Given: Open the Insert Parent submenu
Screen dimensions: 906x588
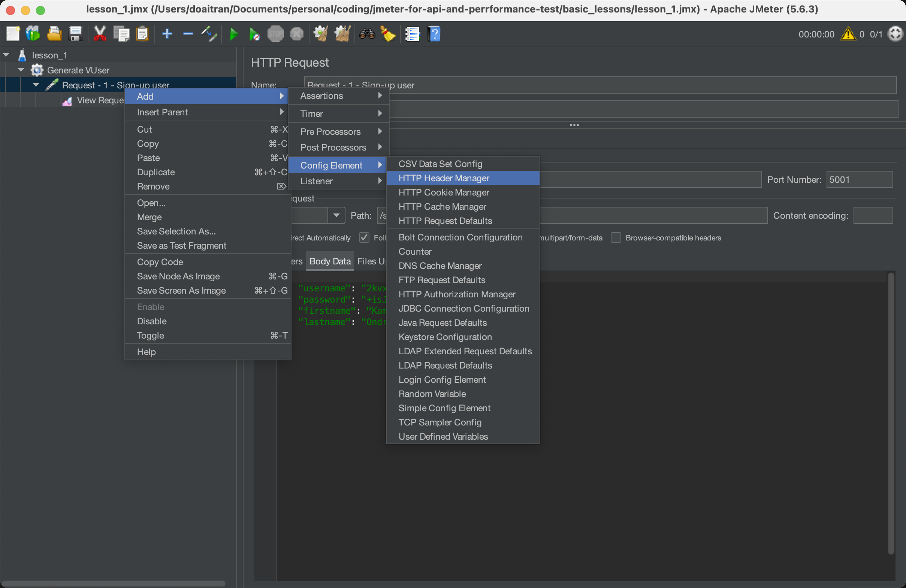Looking at the screenshot, I should pyautogui.click(x=208, y=112).
